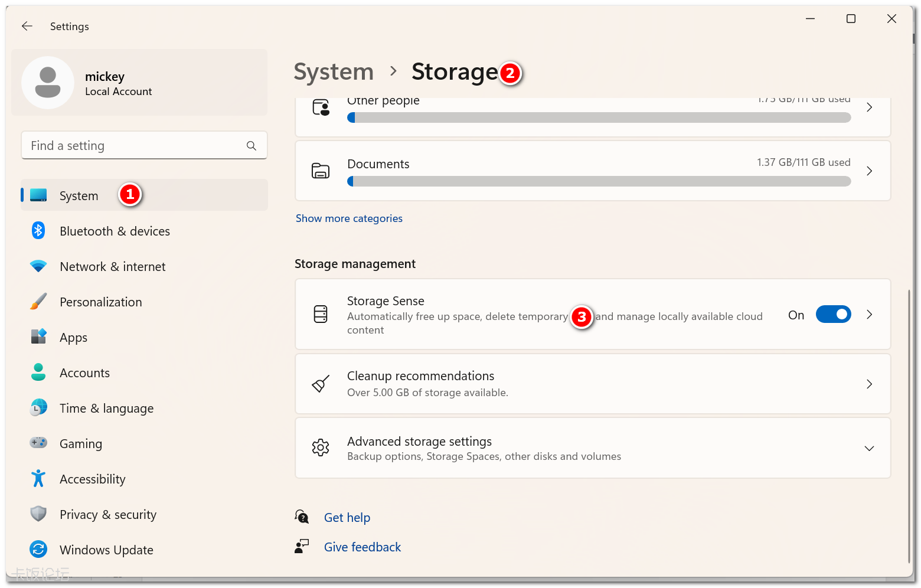Viewport: 921px width, 588px height.
Task: Turn off the Storage Sense toggle
Action: (x=833, y=314)
